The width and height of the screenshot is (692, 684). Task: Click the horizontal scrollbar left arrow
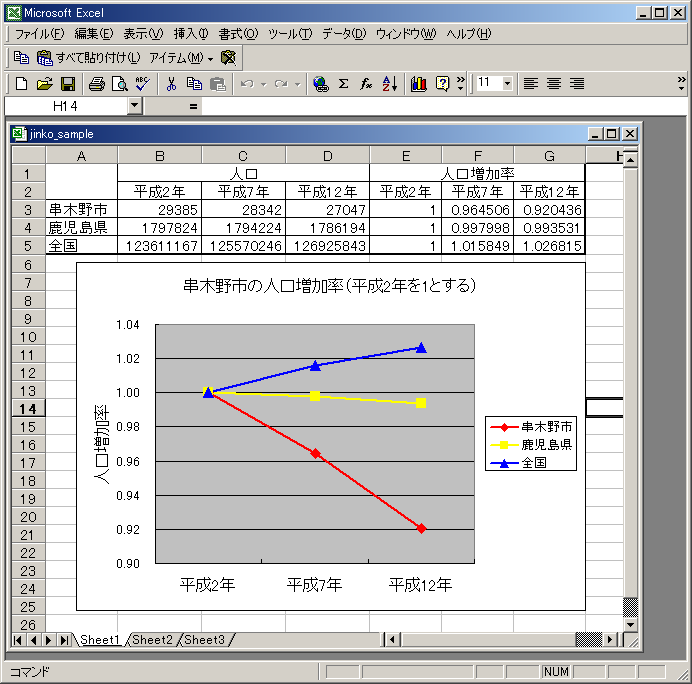[392, 639]
